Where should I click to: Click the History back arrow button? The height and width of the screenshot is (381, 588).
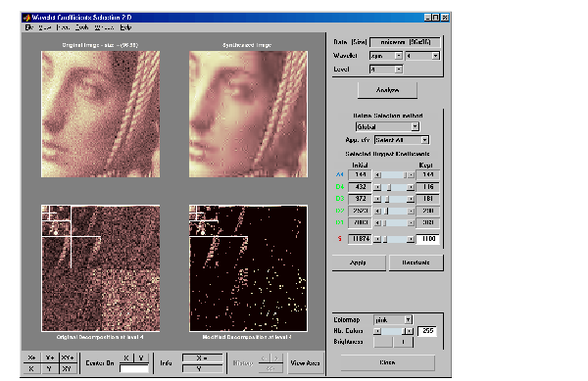coord(264,358)
